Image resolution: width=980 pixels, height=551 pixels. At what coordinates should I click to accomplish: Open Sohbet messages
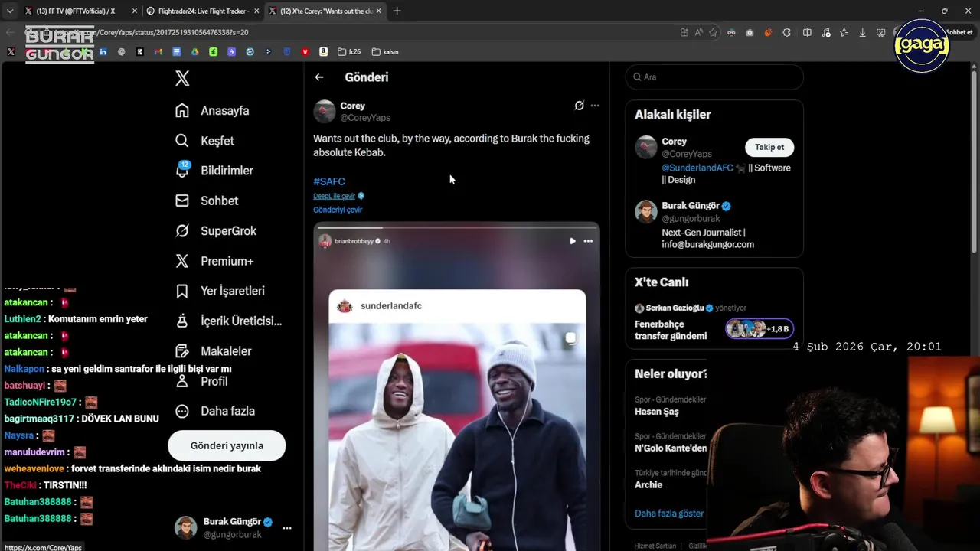click(x=207, y=201)
